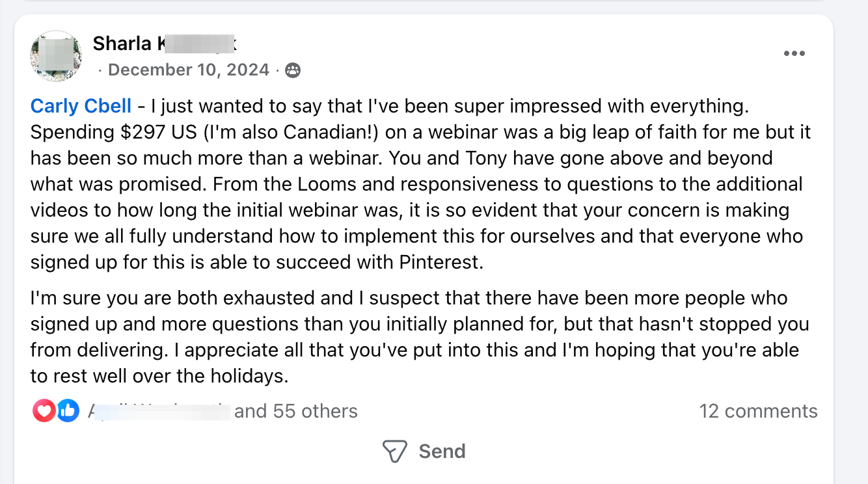Click the red heart reaction icon

click(44, 410)
